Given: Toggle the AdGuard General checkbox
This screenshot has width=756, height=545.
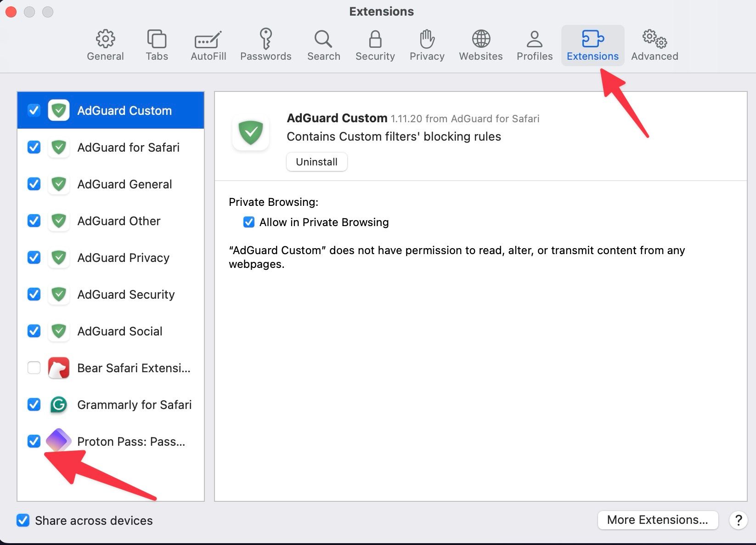Looking at the screenshot, I should (x=34, y=184).
